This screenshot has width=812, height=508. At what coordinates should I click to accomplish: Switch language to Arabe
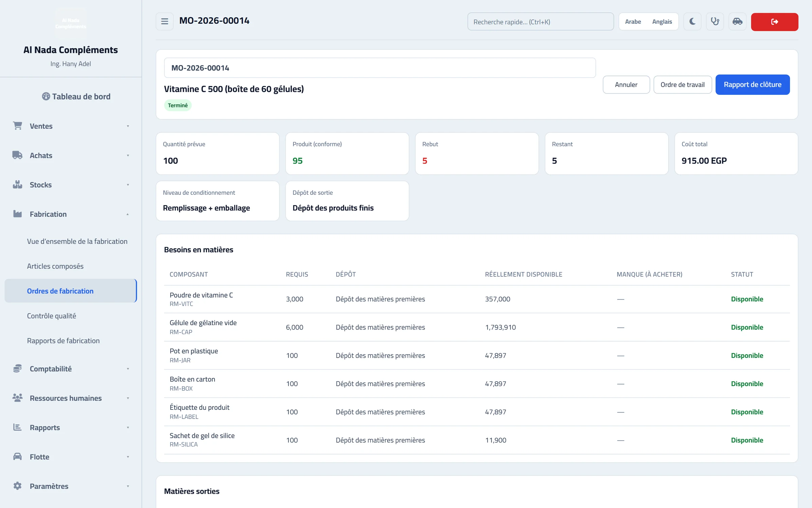click(633, 22)
